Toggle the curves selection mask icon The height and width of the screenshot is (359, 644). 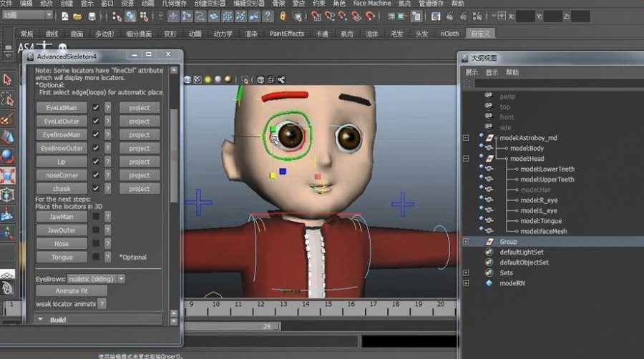(x=200, y=16)
